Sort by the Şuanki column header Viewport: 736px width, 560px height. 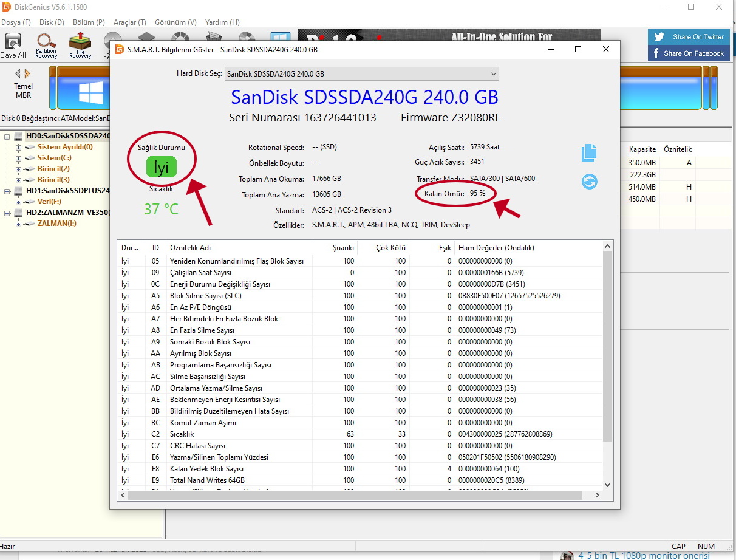[x=335, y=248]
